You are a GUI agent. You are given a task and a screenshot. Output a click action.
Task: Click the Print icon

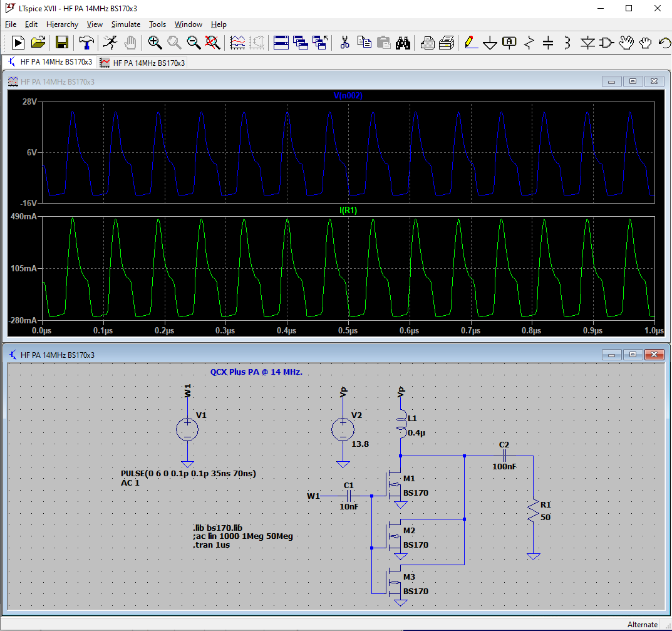click(427, 43)
